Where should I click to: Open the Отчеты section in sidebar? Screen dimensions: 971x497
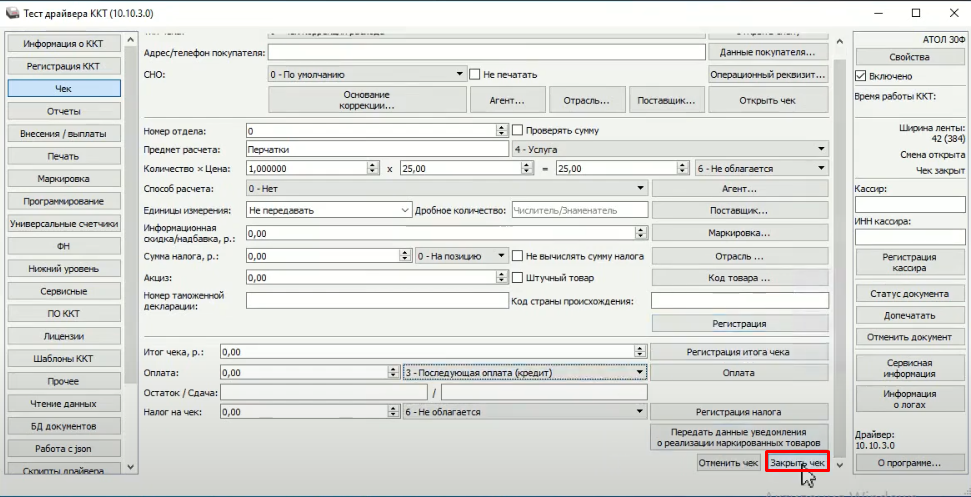[x=64, y=111]
